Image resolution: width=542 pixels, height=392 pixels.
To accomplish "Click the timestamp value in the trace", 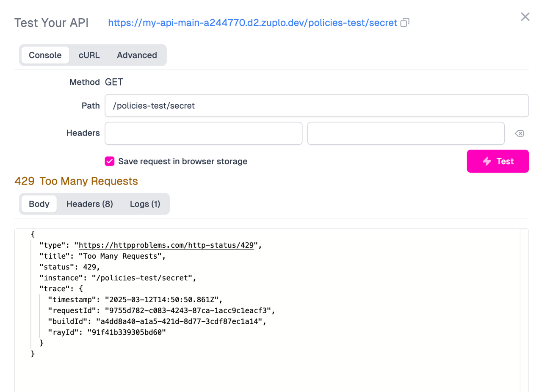I will coord(161,300).
